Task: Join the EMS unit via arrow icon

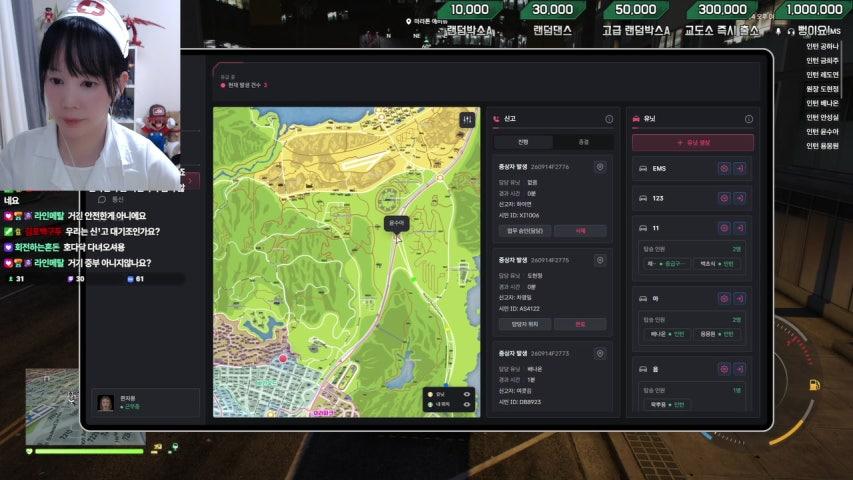Action: (x=740, y=169)
